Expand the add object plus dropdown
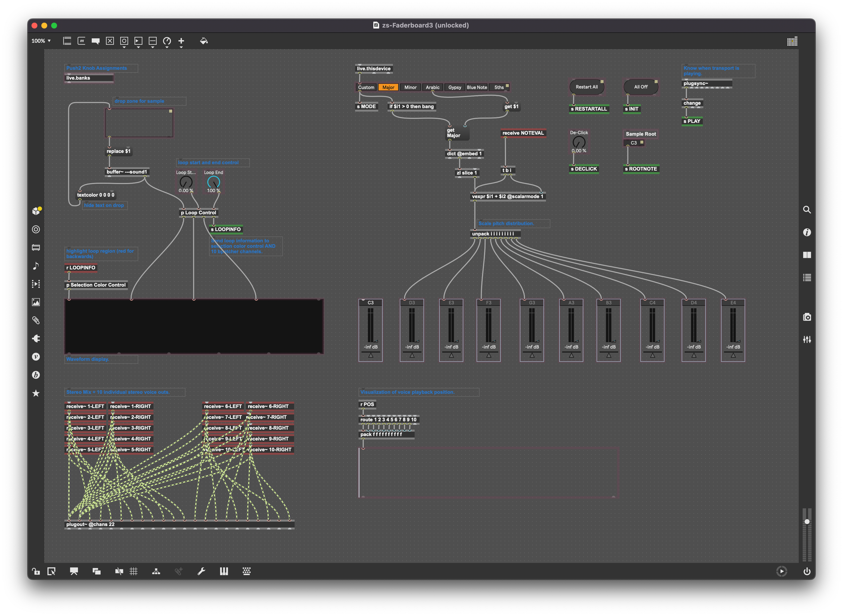 tap(181, 42)
